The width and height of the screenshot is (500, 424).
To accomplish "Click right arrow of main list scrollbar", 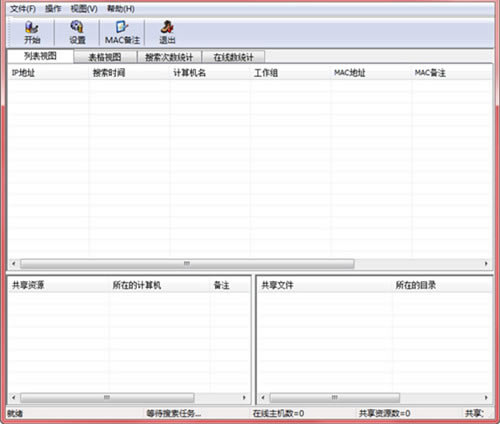I will click(486, 264).
